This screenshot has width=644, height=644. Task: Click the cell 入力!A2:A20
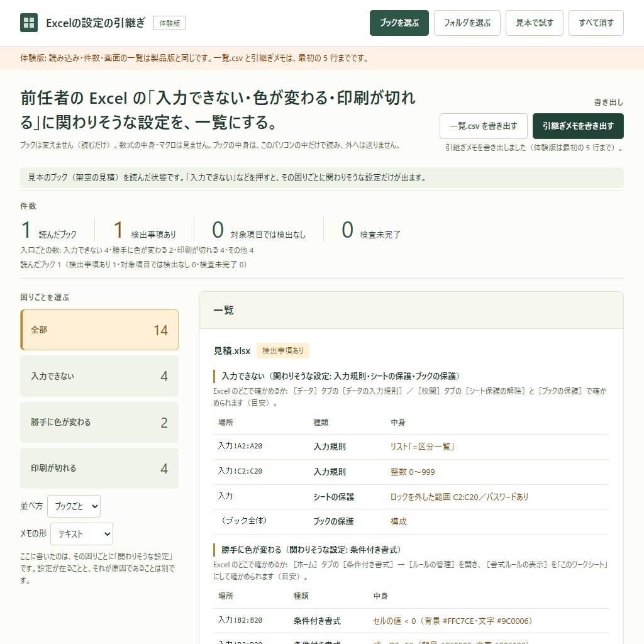[240, 446]
